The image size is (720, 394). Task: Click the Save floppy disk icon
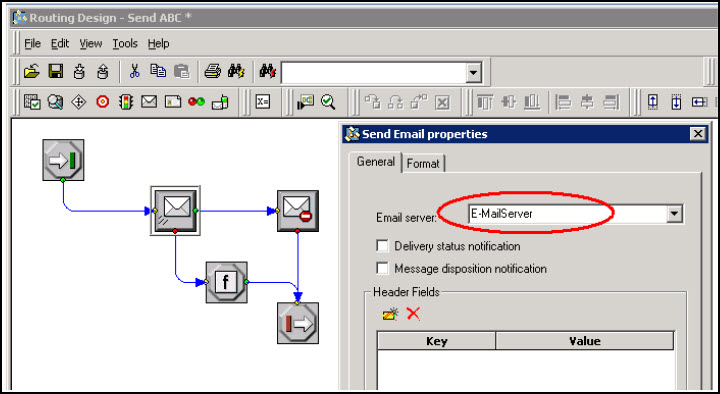(x=56, y=72)
